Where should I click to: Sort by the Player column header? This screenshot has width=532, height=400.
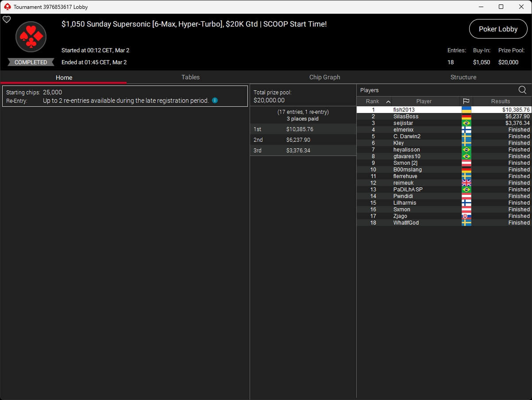424,101
